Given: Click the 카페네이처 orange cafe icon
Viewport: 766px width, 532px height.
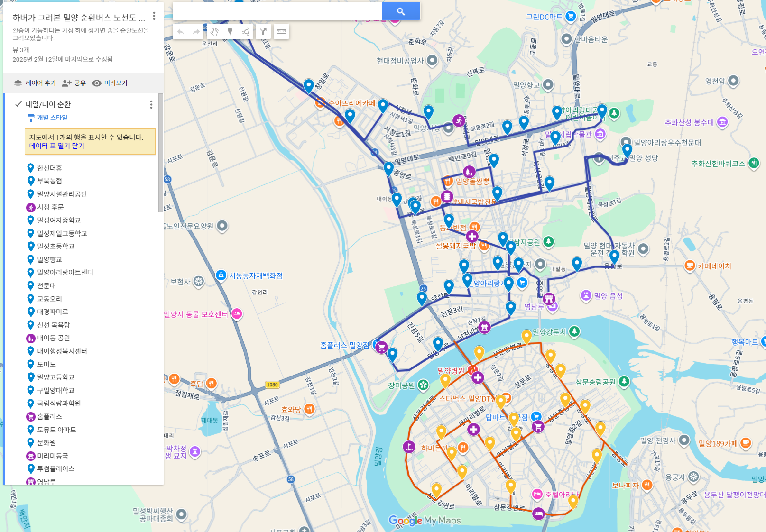Looking at the screenshot, I should [690, 266].
